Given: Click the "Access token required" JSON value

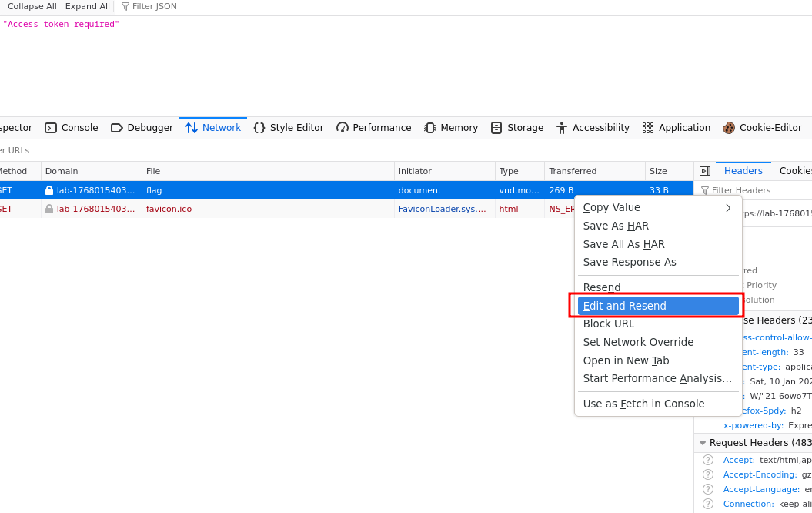Looking at the screenshot, I should 61,24.
